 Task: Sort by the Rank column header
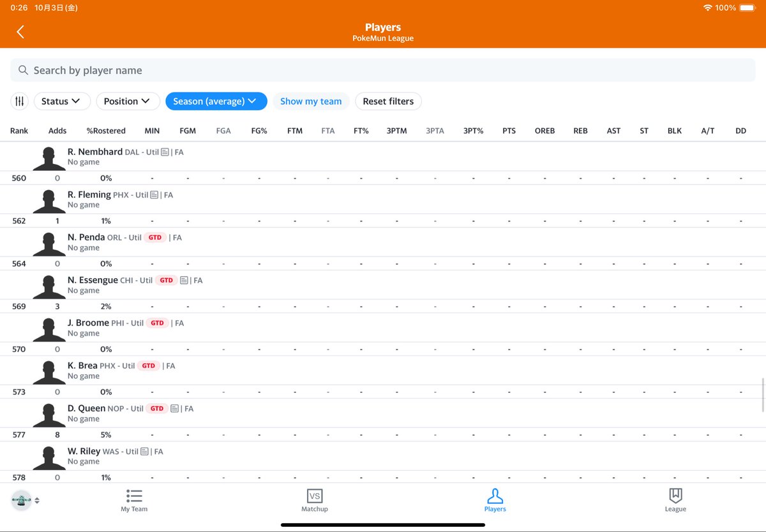tap(19, 131)
